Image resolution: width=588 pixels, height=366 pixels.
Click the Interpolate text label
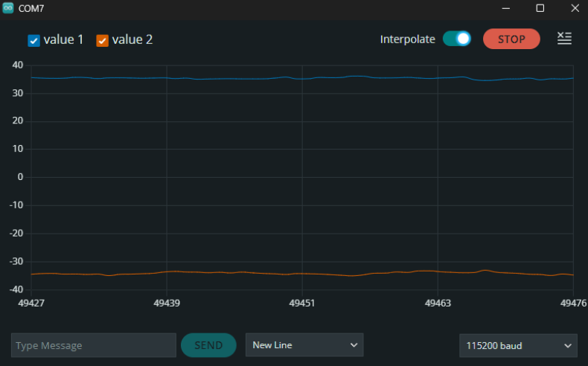click(407, 39)
